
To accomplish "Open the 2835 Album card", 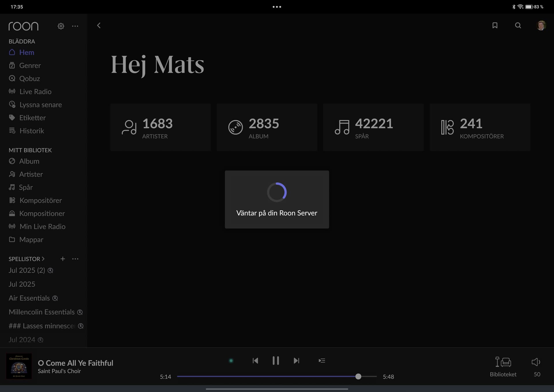I will coord(267,127).
